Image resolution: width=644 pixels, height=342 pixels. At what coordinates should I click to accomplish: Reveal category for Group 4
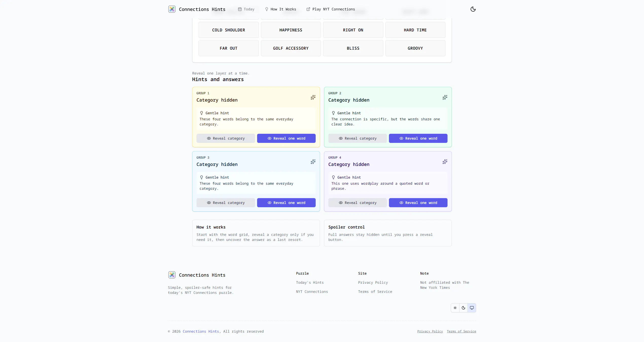click(357, 203)
